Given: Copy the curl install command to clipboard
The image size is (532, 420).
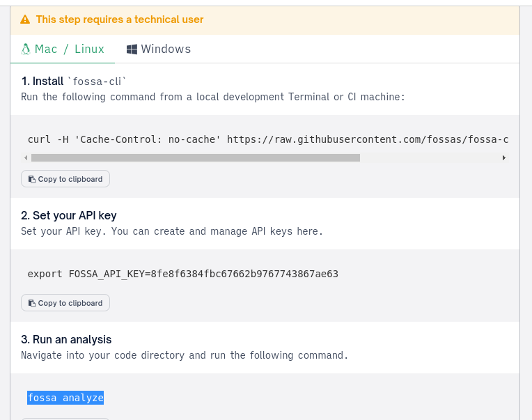Looking at the screenshot, I should 65,179.
